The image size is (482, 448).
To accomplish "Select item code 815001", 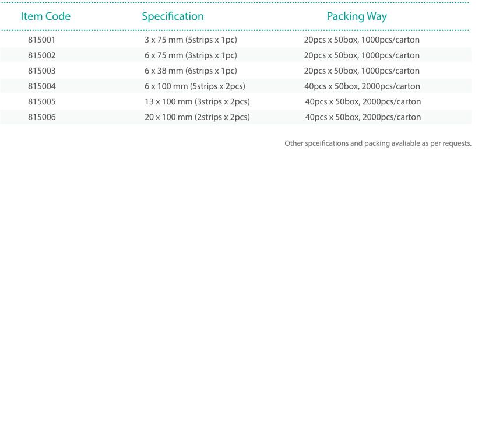I will [41, 40].
